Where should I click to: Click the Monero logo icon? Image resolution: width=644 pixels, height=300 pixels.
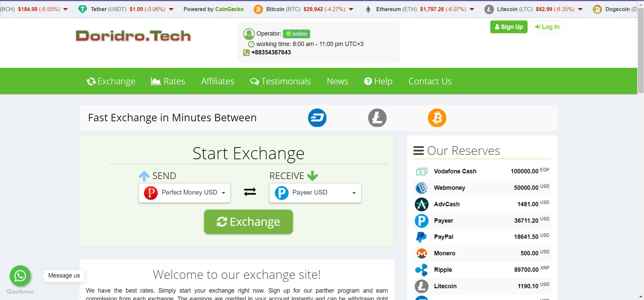(422, 253)
